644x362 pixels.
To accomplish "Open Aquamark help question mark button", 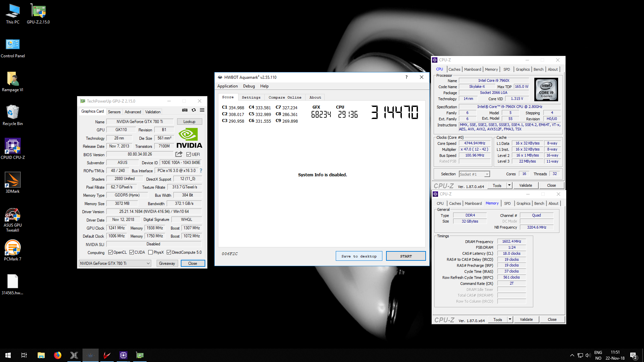I will tap(407, 77).
